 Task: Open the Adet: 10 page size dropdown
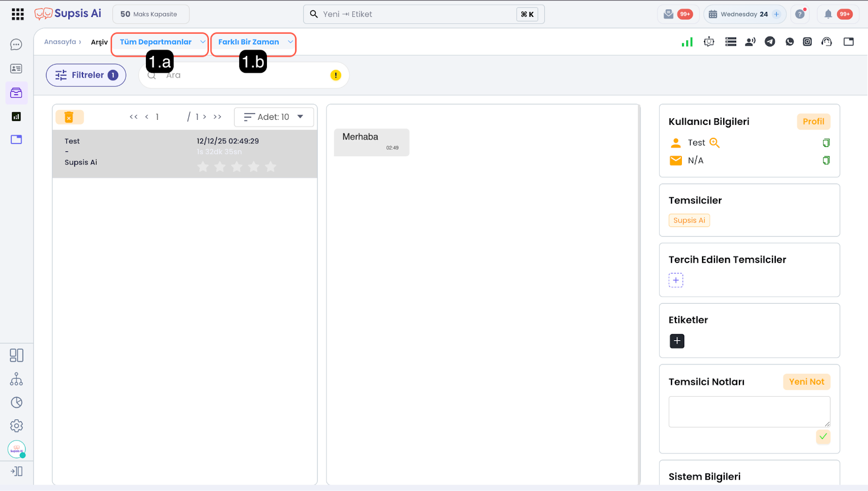pyautogui.click(x=273, y=117)
